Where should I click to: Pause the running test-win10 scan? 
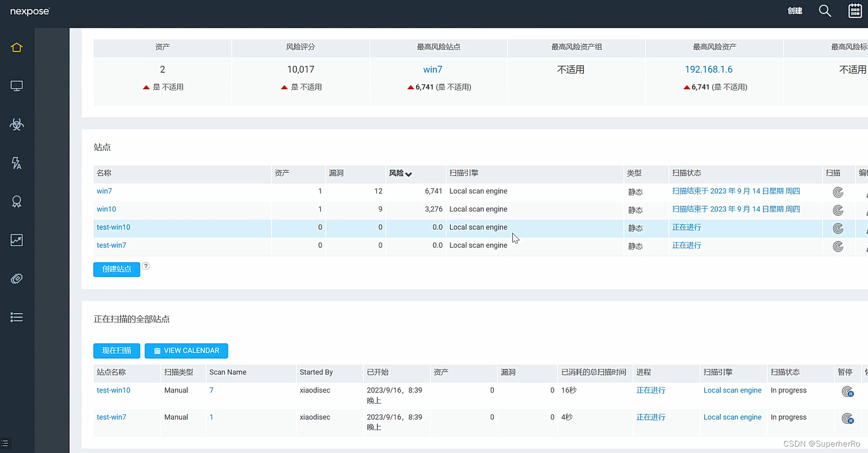[x=848, y=392]
